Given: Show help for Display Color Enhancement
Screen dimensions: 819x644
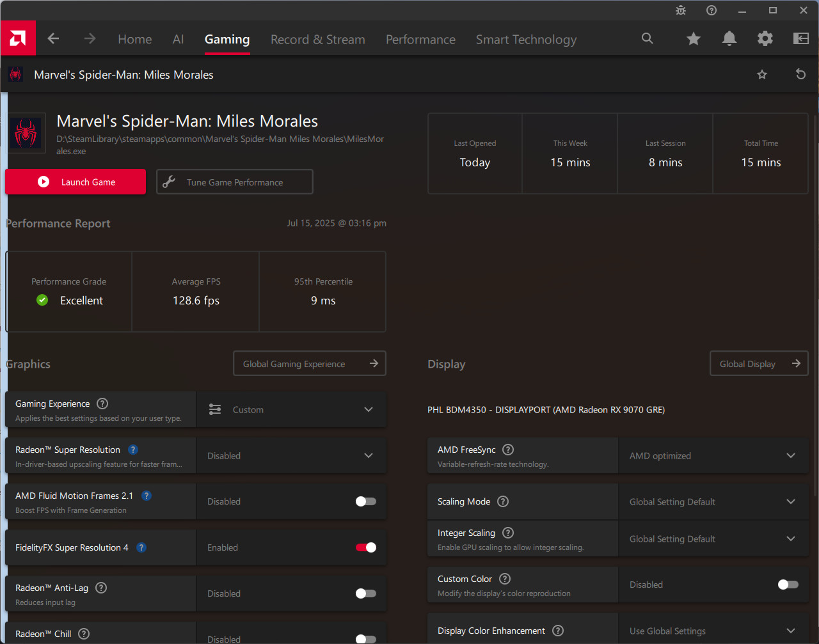Looking at the screenshot, I should coord(558,631).
